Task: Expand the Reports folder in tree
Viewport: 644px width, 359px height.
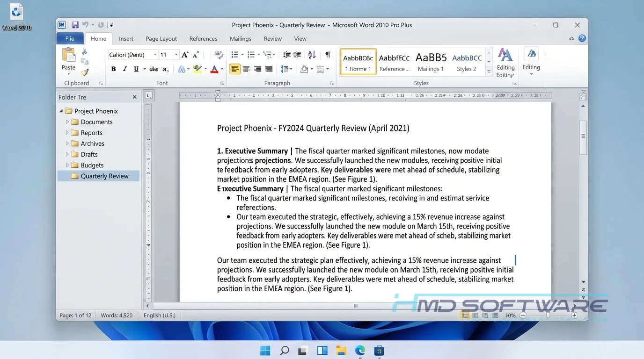Action: 67,133
